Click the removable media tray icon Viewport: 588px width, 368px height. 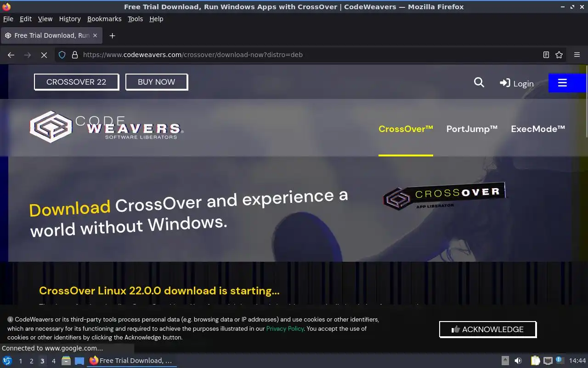click(505, 361)
